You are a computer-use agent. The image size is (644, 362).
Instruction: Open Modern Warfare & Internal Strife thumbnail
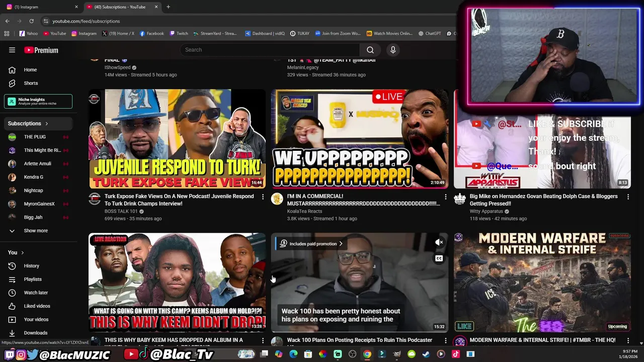(x=542, y=282)
